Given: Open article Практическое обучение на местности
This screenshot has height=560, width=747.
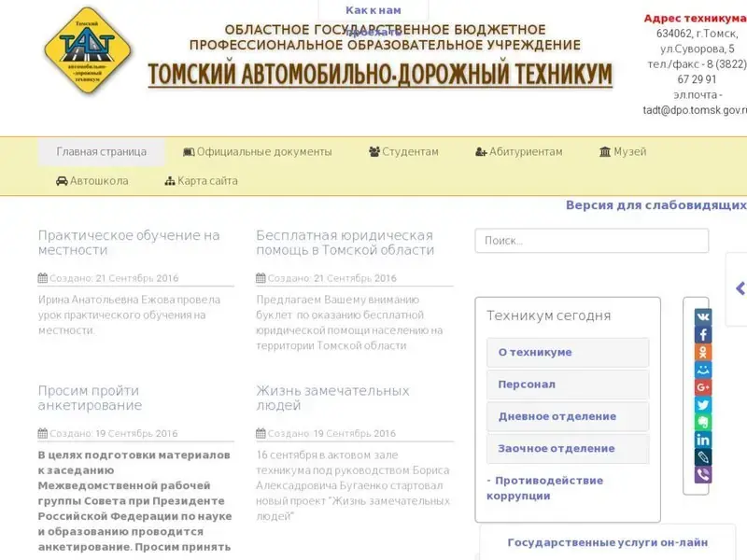Looking at the screenshot, I should [x=129, y=243].
